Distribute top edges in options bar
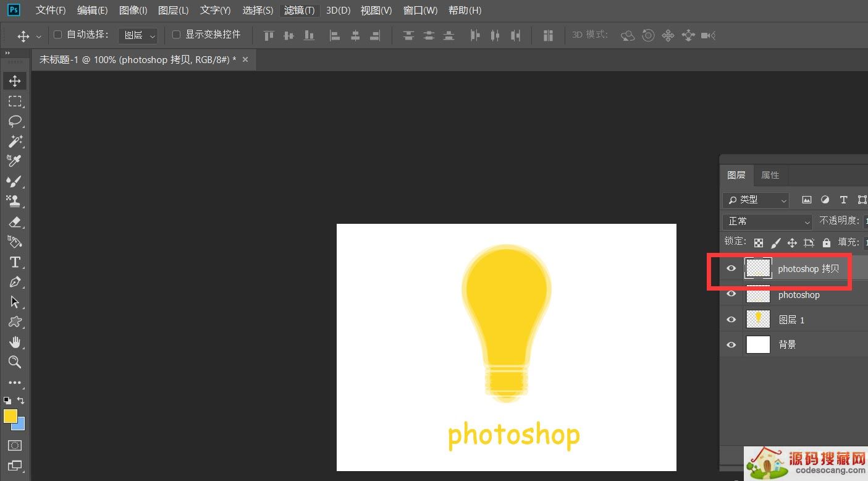Image resolution: width=868 pixels, height=481 pixels. coord(408,35)
